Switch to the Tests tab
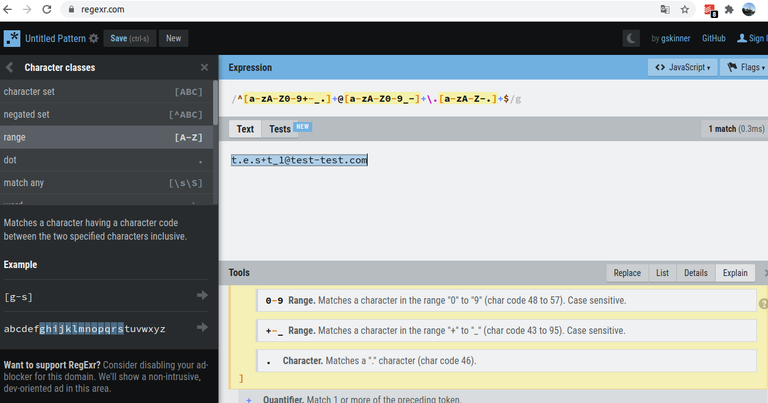This screenshot has height=403, width=768. (x=280, y=129)
